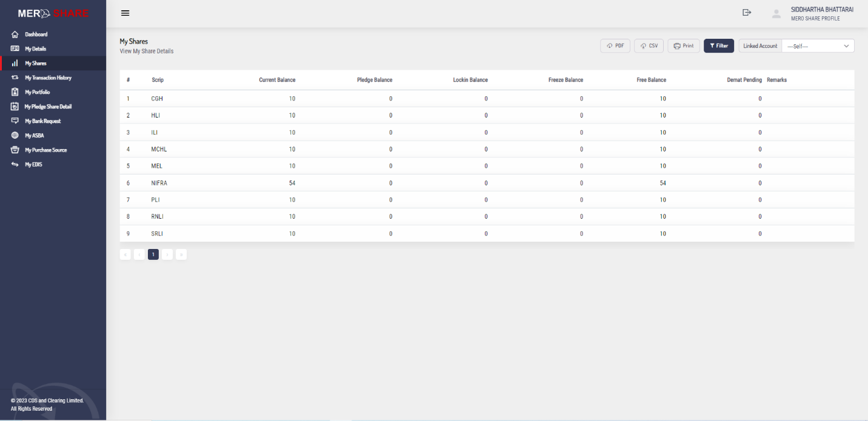
Task: Click the ILI scrip row
Action: pos(487,133)
